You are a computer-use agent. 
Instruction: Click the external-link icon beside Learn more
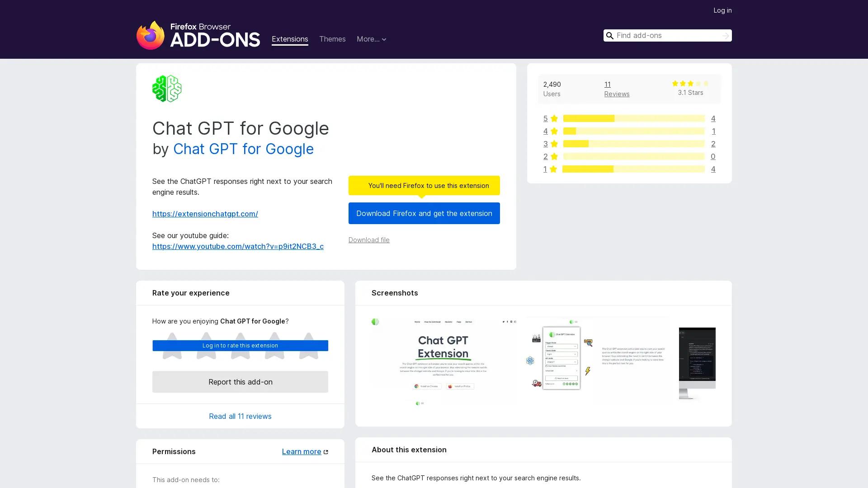coord(326,451)
